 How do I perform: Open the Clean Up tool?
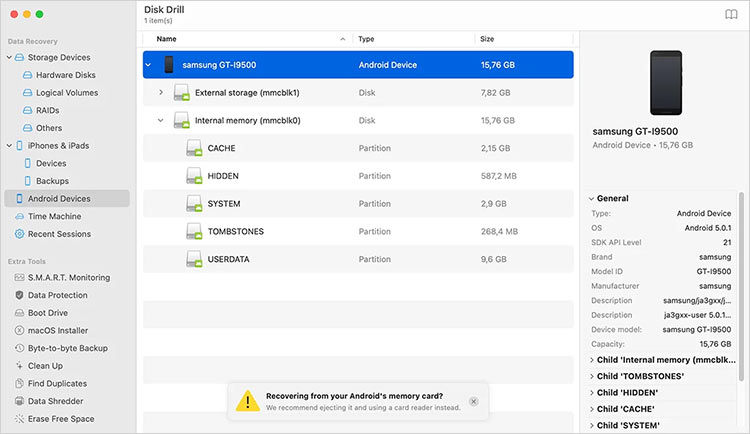coord(45,366)
